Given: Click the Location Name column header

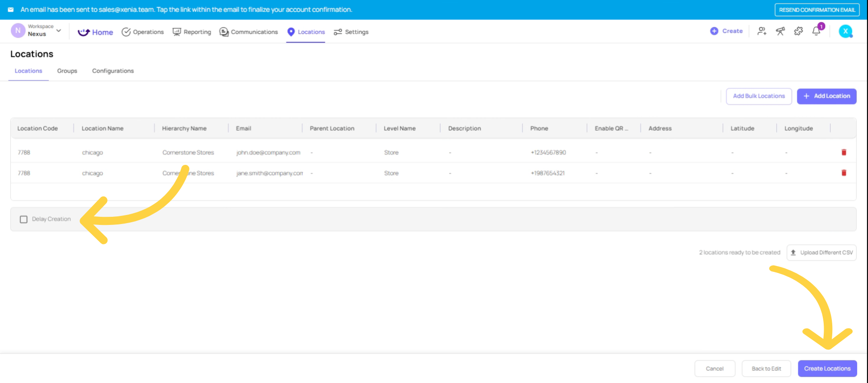Looking at the screenshot, I should click(x=103, y=129).
